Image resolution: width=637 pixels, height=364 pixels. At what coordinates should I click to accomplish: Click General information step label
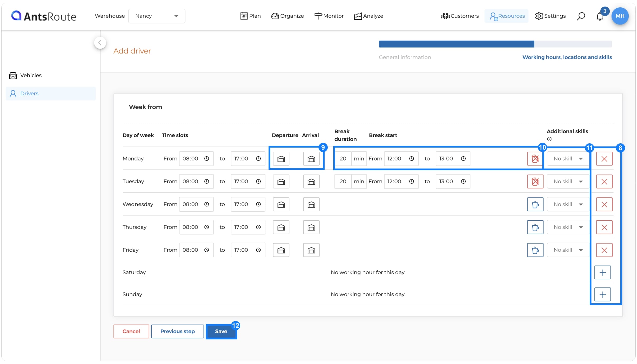click(405, 57)
